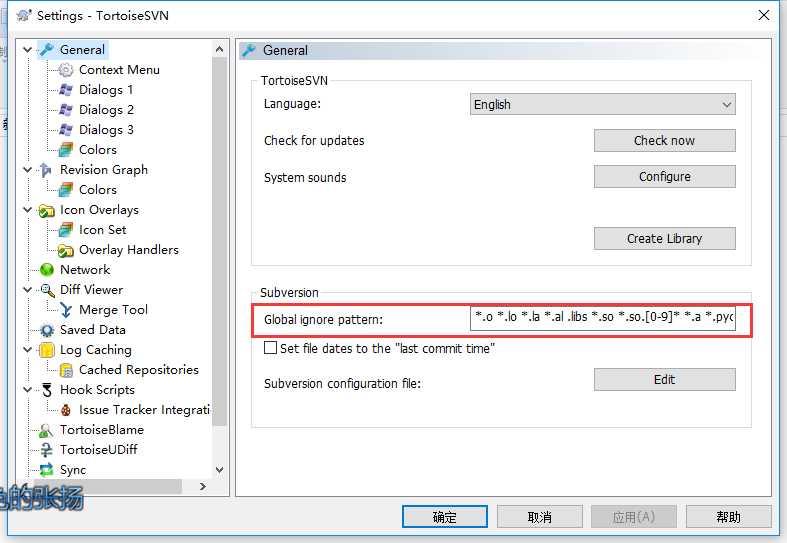787x543 pixels.
Task: Collapse the Log Caching tree node
Action: pos(28,350)
